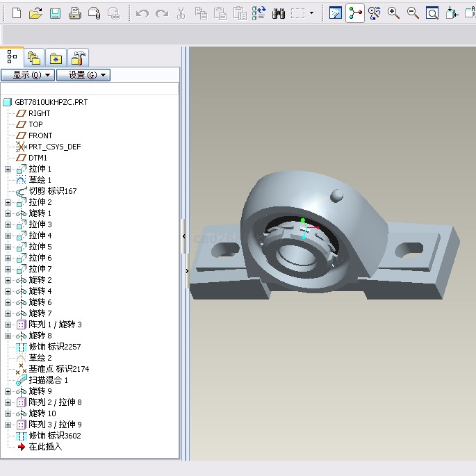The height and width of the screenshot is (476, 476).
Task: Click the Open file folder icon
Action: (x=36, y=13)
